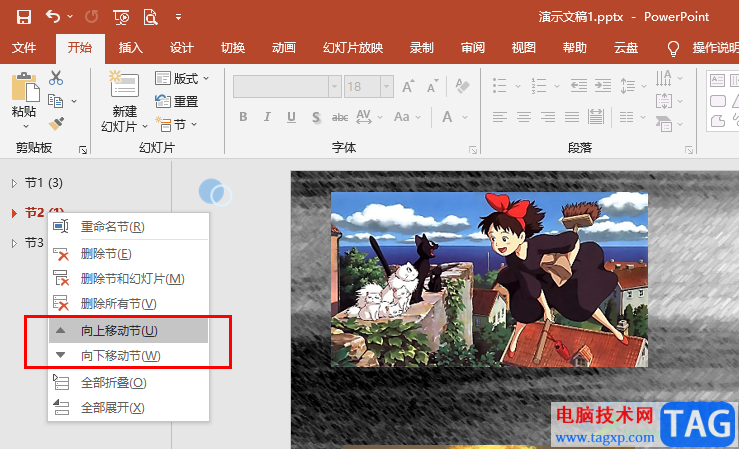Image resolution: width=739 pixels, height=449 pixels.
Task: Open the 节 section dropdown in ribbon
Action: [176, 124]
